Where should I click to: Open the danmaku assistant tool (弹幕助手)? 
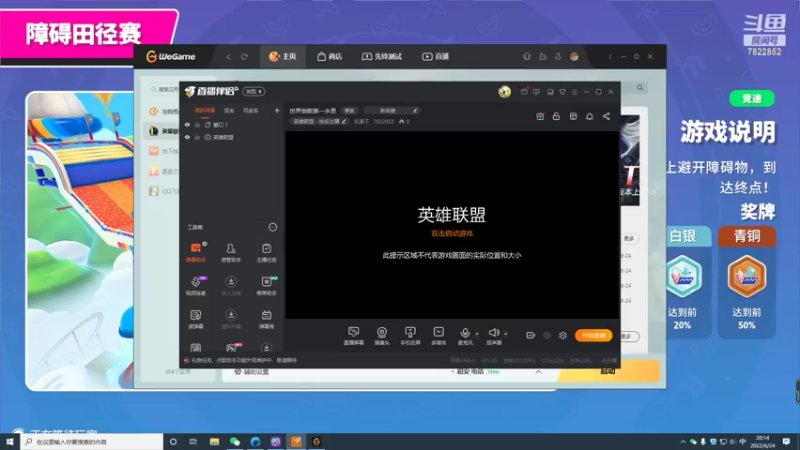pyautogui.click(x=195, y=253)
